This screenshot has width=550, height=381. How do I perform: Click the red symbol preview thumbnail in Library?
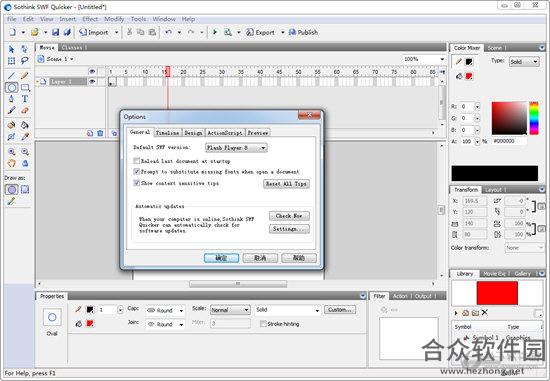tap(497, 293)
